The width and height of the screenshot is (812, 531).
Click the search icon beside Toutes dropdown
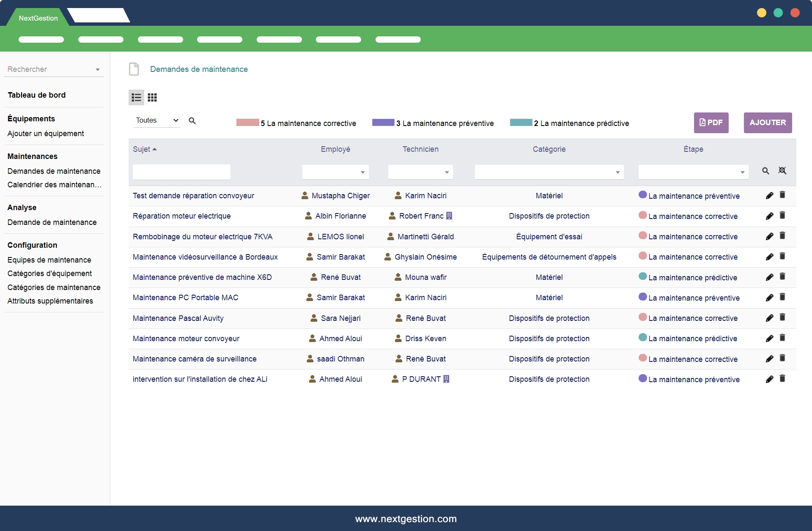pos(192,121)
